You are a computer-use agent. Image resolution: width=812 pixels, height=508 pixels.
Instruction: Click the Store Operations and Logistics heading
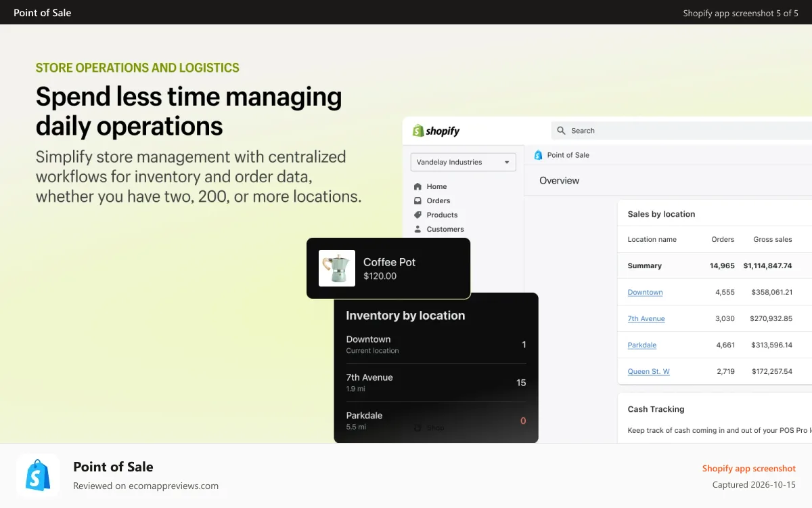pyautogui.click(x=137, y=68)
